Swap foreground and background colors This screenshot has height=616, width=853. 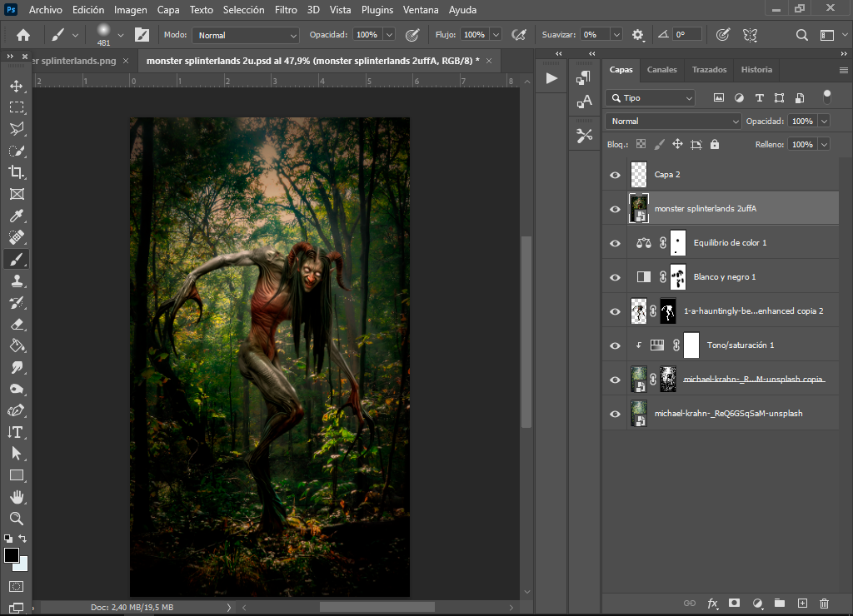(x=22, y=539)
